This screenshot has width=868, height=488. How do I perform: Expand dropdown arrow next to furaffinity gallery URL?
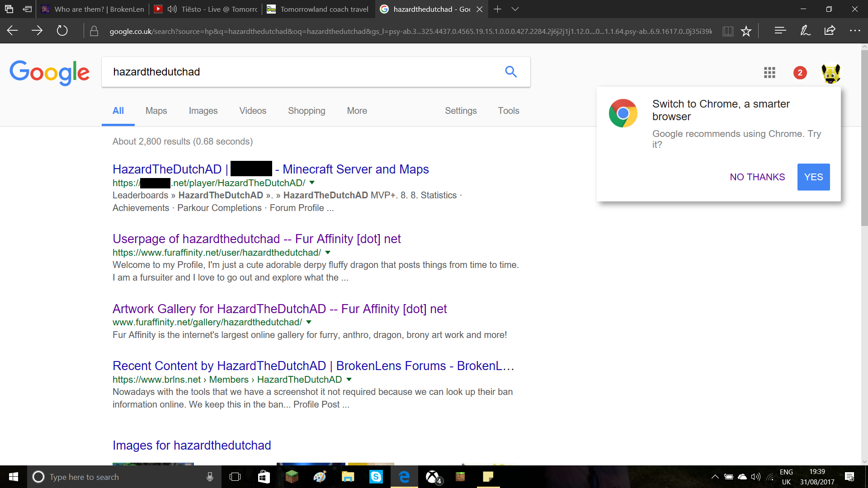(x=309, y=322)
